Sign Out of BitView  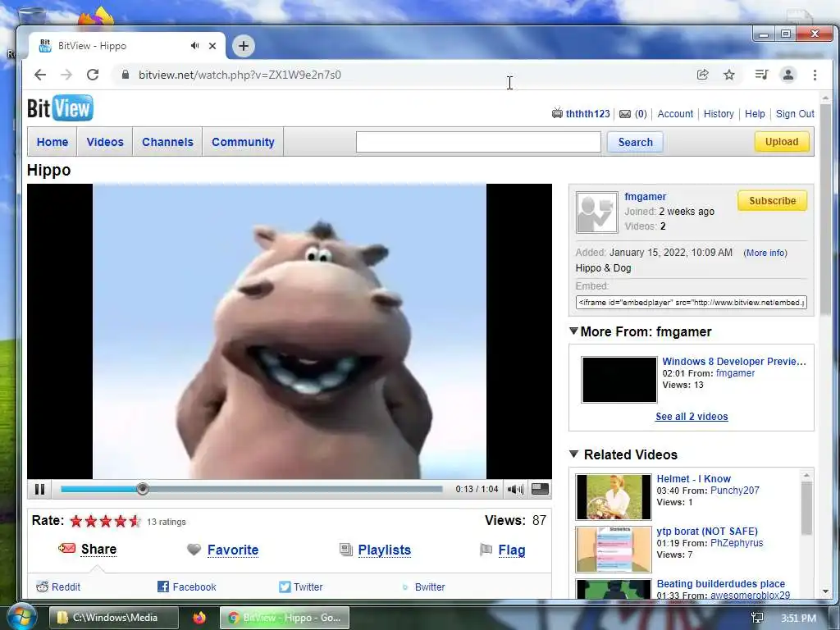pyautogui.click(x=795, y=113)
